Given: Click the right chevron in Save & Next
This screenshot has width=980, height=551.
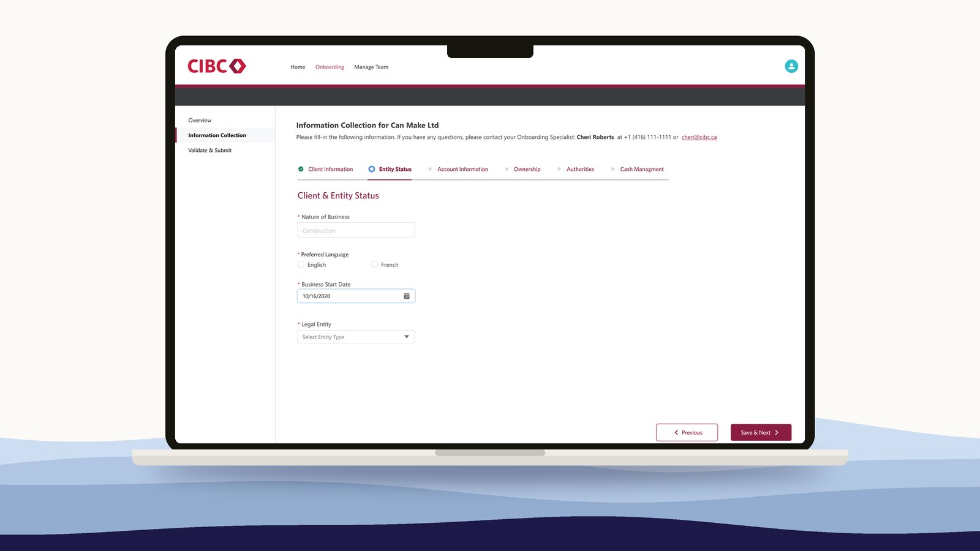Looking at the screenshot, I should pyautogui.click(x=777, y=432).
